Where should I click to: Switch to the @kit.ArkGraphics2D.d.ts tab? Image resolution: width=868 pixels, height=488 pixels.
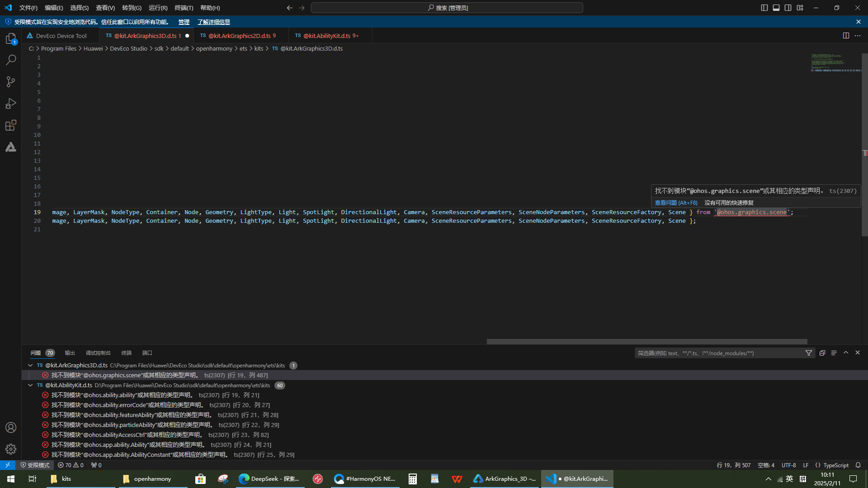(x=239, y=36)
